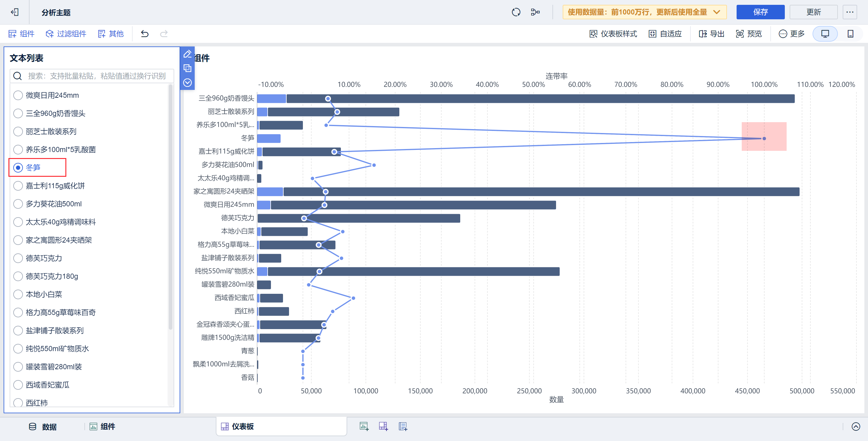Open the circled down-arrow menu beside list
This screenshot has height=441, width=868.
(x=187, y=83)
